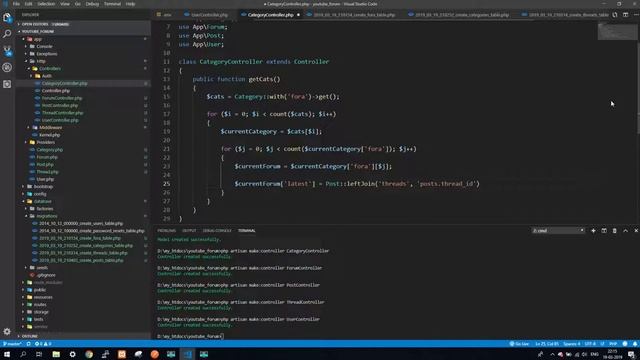Open the terminal selector dropdown '2: cmd'

(558, 231)
